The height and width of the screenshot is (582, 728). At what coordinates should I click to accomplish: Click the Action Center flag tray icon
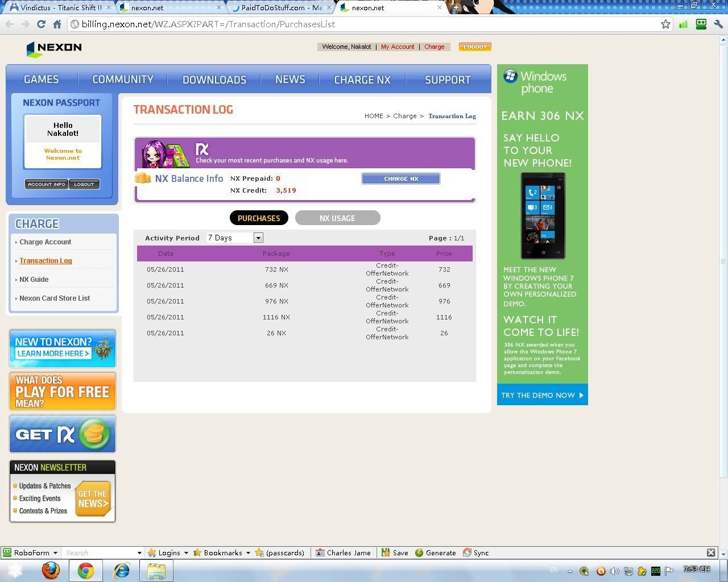coord(669,571)
